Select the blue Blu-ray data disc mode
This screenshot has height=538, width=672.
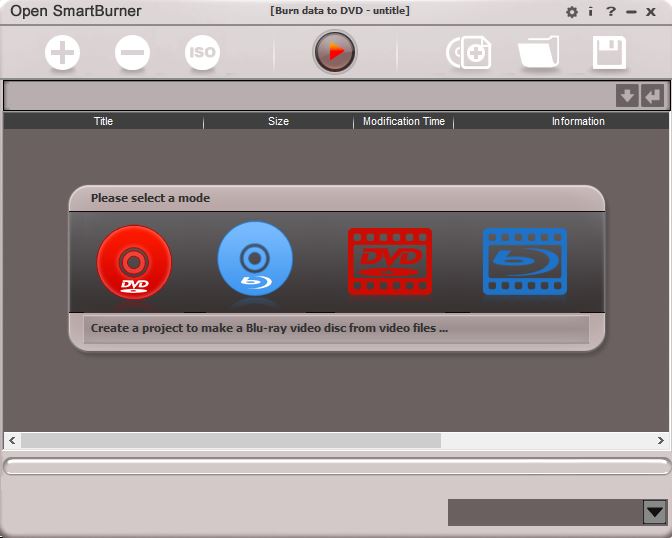(x=255, y=258)
